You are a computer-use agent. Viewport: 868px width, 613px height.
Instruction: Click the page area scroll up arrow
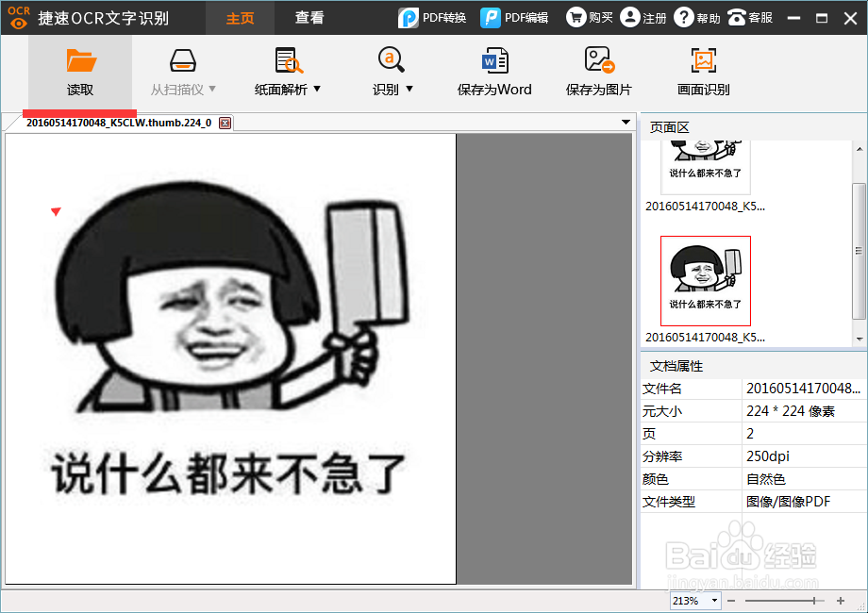point(860,149)
